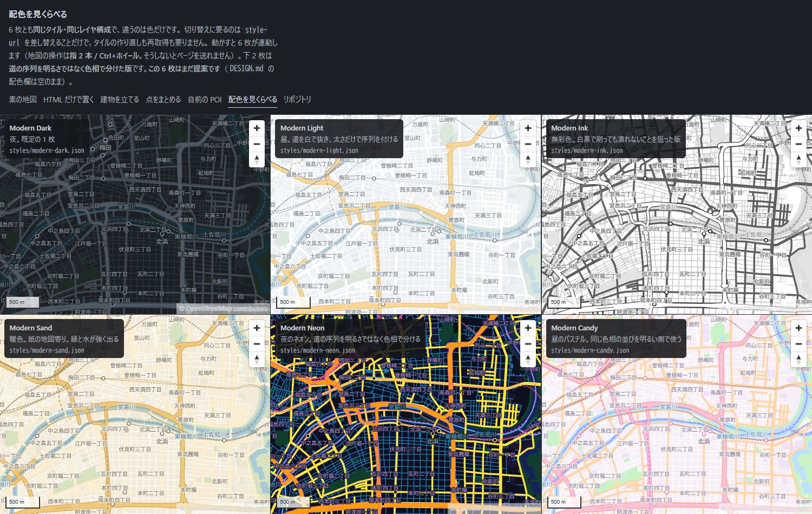Reset compass bearing on Modern Dark map

coord(257,160)
